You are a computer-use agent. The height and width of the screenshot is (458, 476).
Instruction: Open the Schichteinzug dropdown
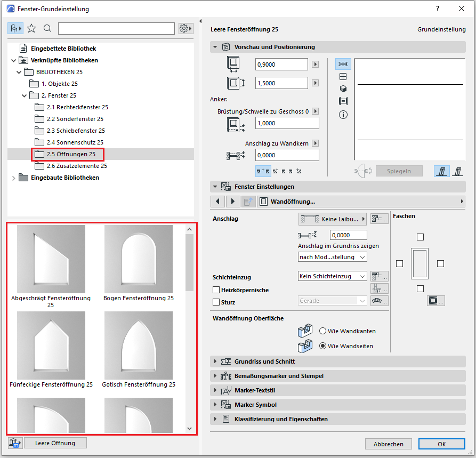(333, 276)
